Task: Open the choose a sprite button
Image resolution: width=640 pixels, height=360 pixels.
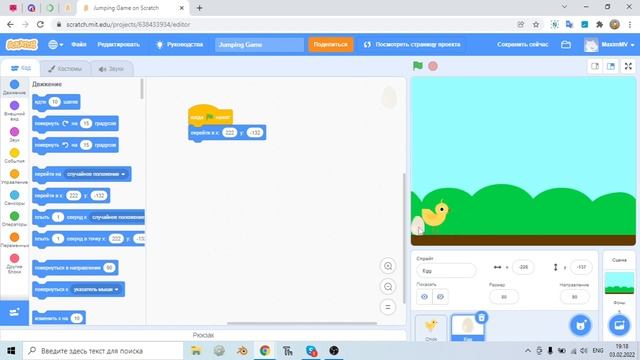Action: point(580,325)
